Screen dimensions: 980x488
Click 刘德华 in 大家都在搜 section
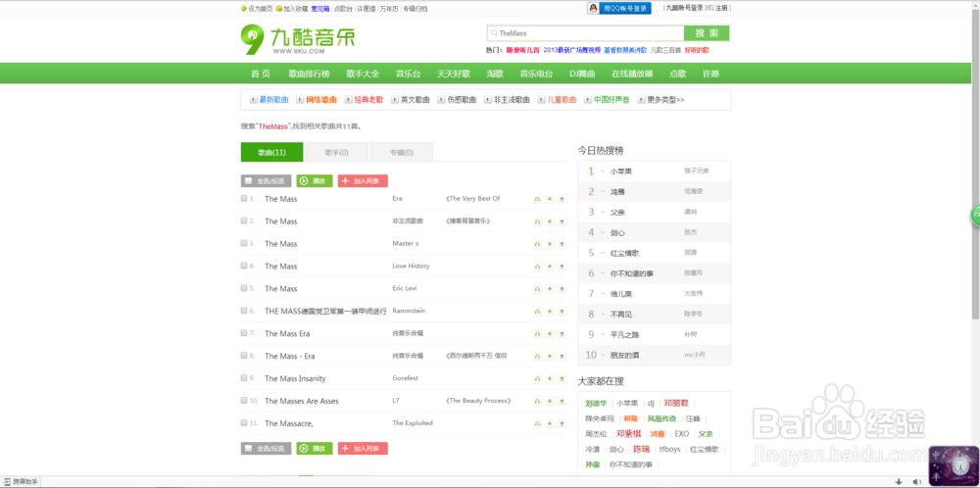pos(596,403)
